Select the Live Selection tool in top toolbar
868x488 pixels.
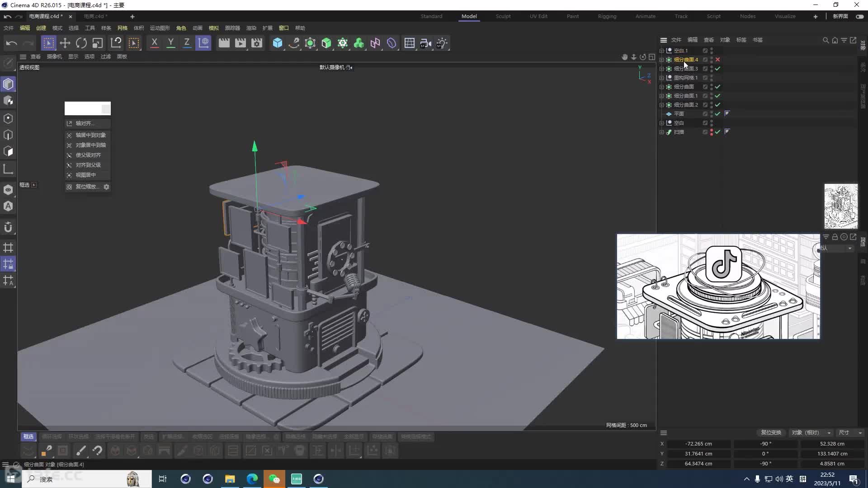48,43
